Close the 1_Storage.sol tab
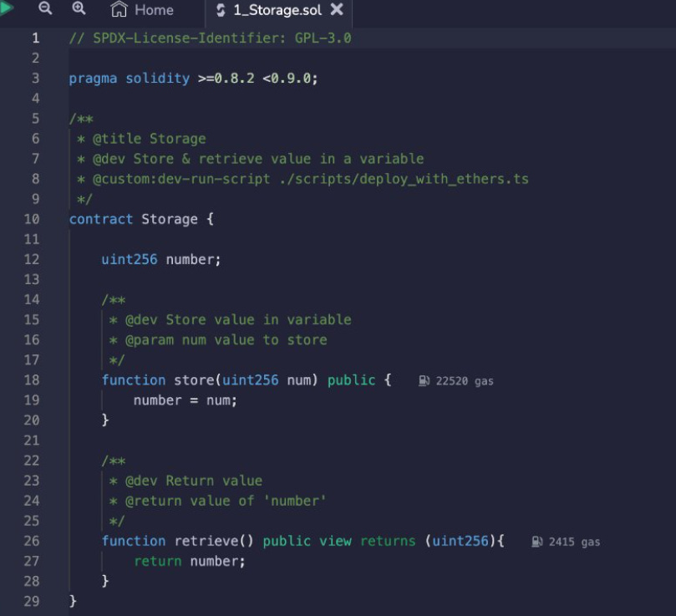676x616 pixels. 337,9
